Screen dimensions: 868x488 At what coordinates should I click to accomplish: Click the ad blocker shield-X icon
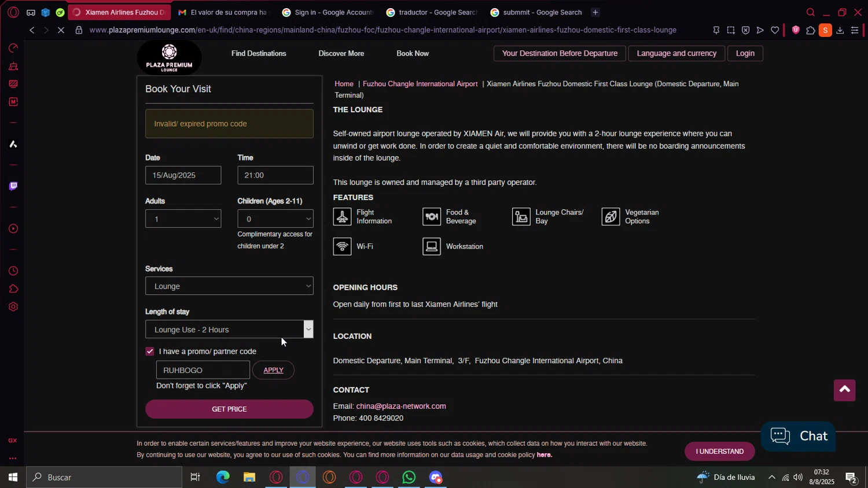(745, 30)
